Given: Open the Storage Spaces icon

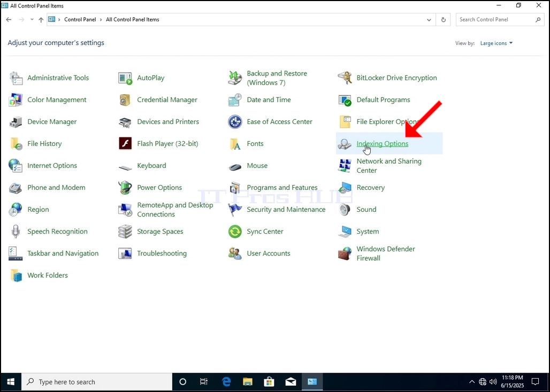Looking at the screenshot, I should pyautogui.click(x=125, y=232).
